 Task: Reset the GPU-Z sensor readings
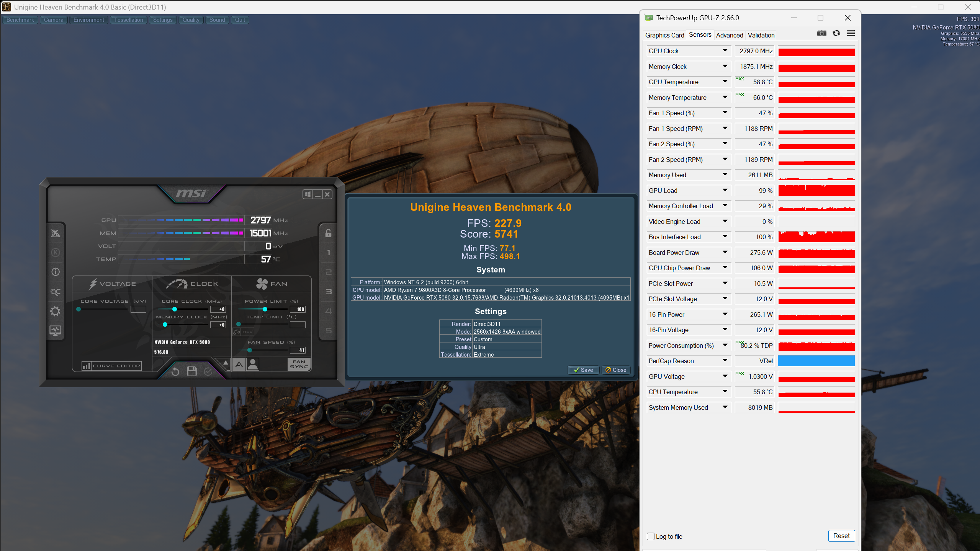point(841,536)
